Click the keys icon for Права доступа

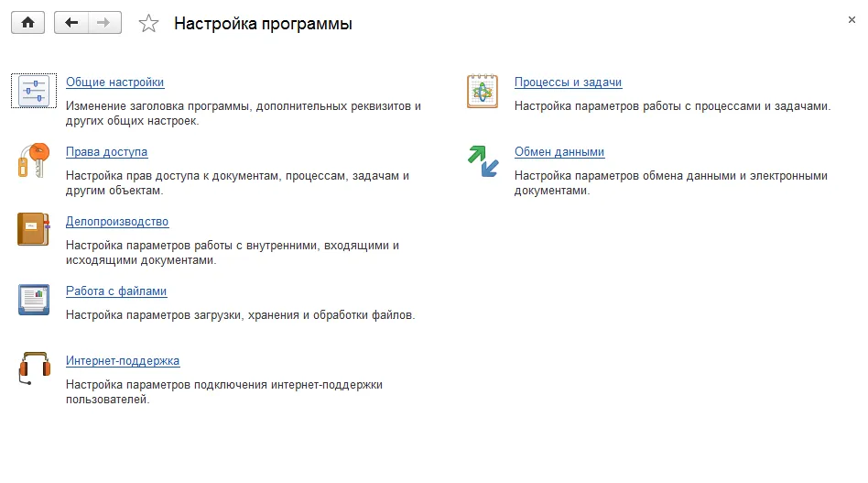[34, 160]
